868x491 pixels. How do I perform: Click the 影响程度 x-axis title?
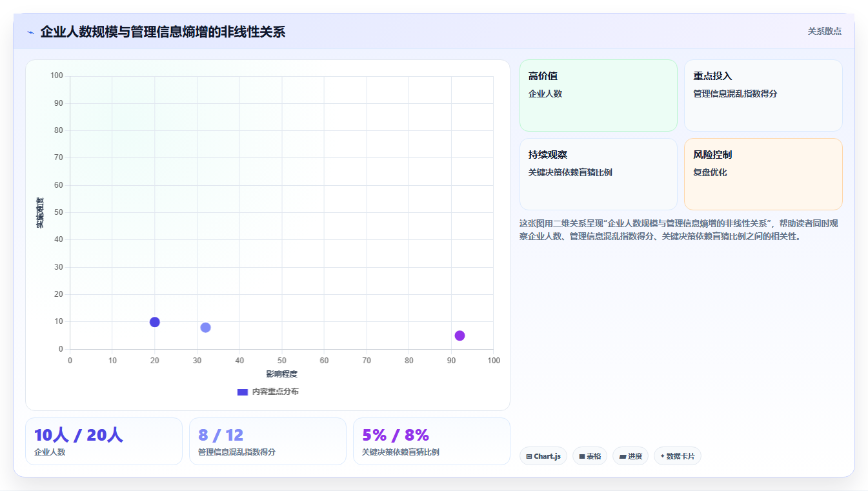[282, 374]
